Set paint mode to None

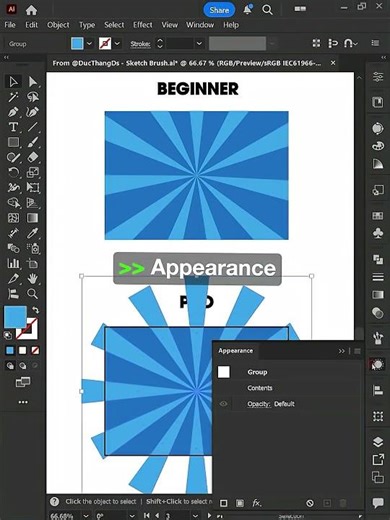click(35, 350)
